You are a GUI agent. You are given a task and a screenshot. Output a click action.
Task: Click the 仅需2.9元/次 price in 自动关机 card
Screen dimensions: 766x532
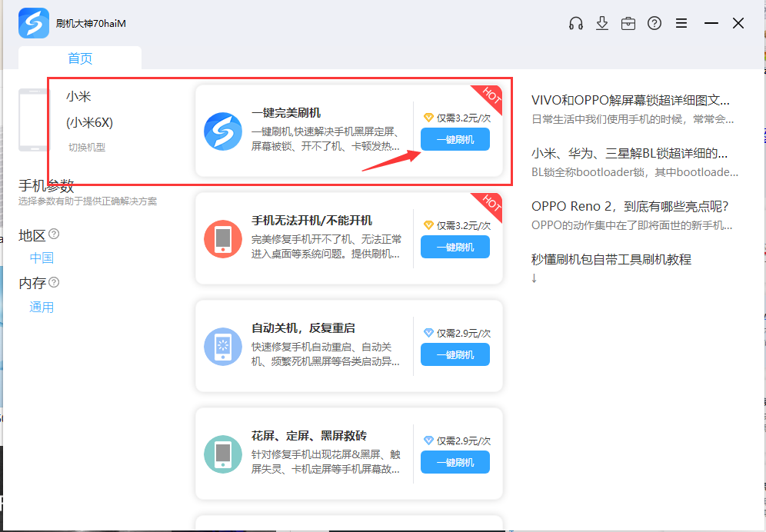pyautogui.click(x=464, y=333)
